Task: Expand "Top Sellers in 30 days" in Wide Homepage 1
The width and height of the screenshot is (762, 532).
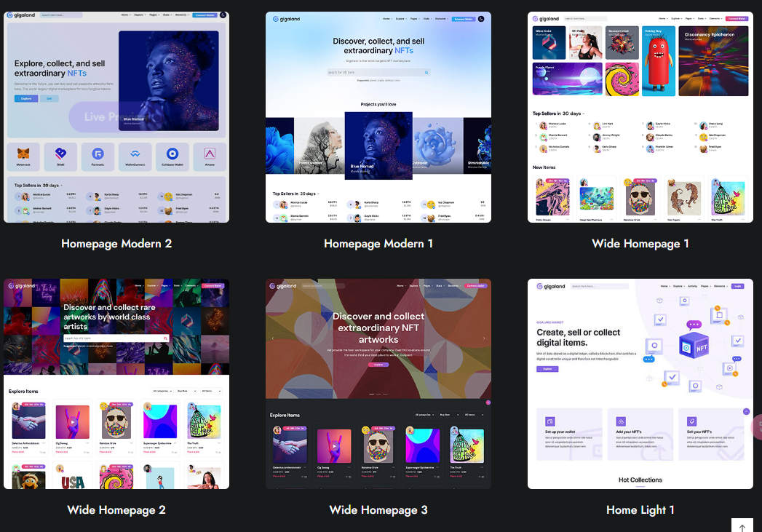Action: click(558, 114)
